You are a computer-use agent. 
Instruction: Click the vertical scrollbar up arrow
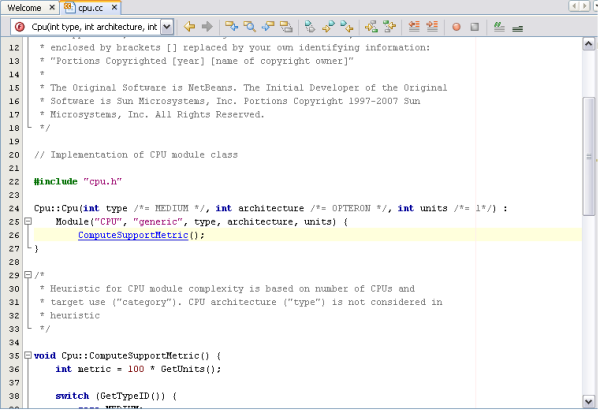[x=589, y=44]
